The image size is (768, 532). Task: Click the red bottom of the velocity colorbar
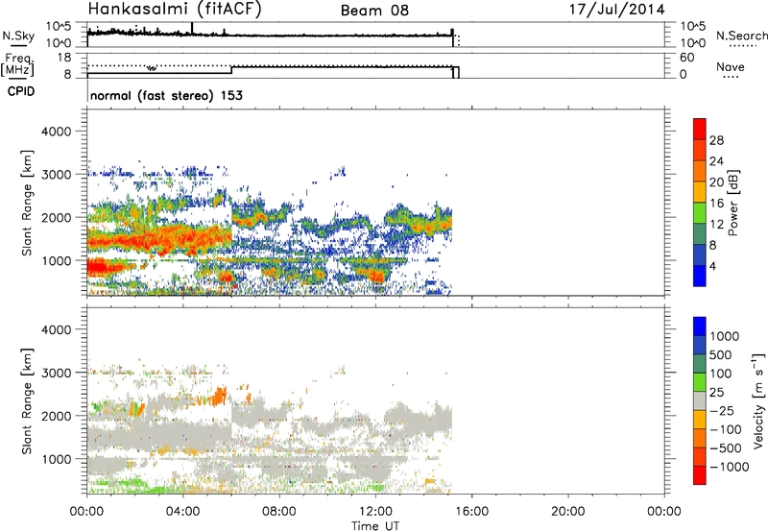click(x=700, y=475)
